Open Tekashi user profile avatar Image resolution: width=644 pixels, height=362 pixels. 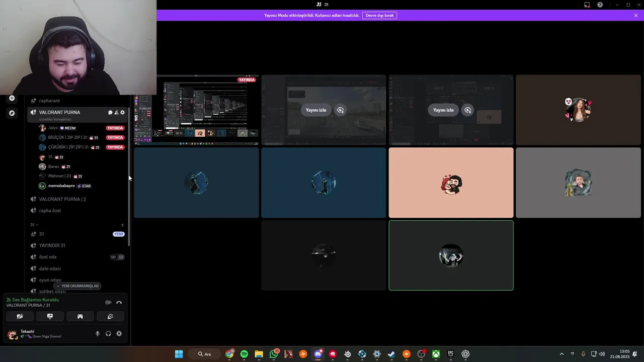(x=12, y=334)
